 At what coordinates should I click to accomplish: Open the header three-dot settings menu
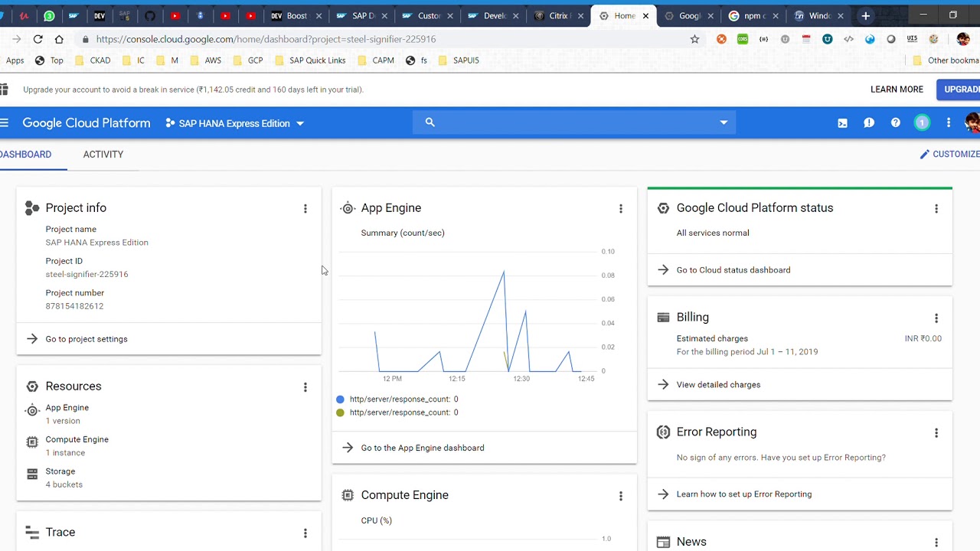(949, 123)
